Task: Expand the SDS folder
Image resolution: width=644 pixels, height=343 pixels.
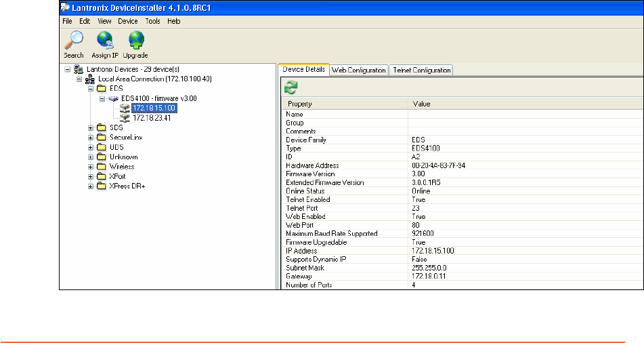Action: (91, 127)
